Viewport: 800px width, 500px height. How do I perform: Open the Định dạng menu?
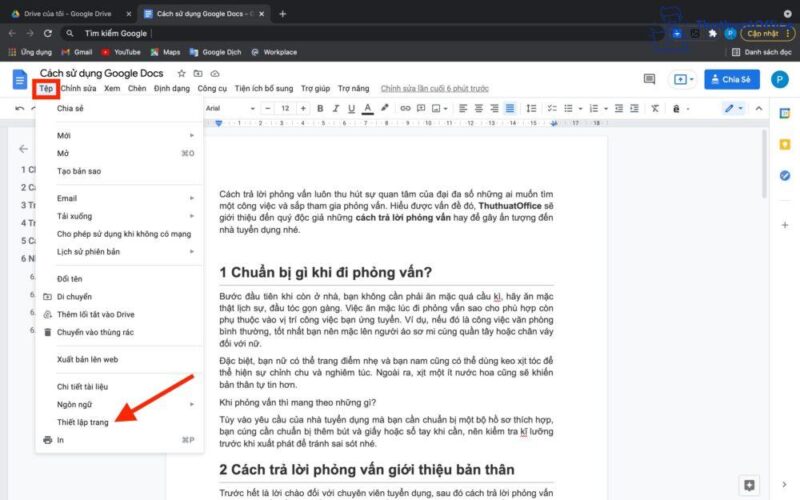click(x=171, y=88)
